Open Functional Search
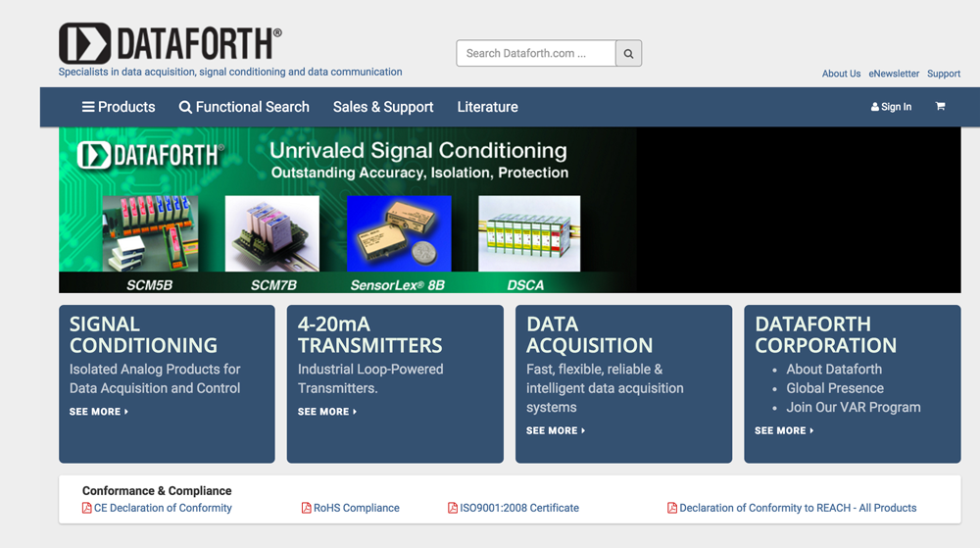Image resolution: width=980 pixels, height=548 pixels. pos(244,107)
